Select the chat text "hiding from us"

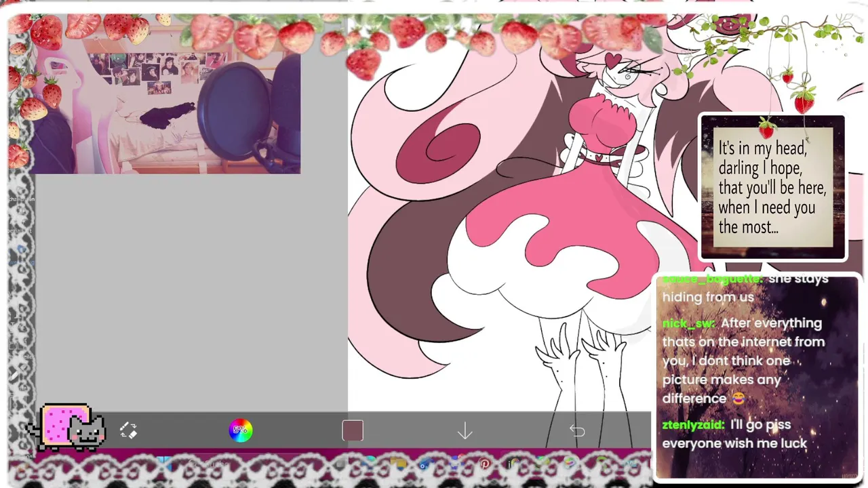[x=708, y=297]
